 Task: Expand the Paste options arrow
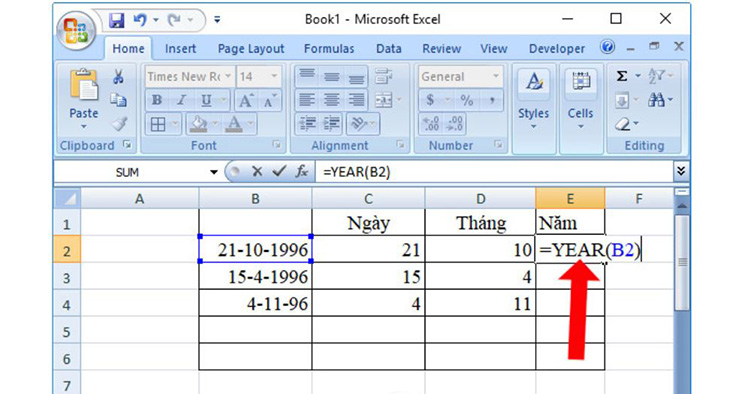point(84,127)
